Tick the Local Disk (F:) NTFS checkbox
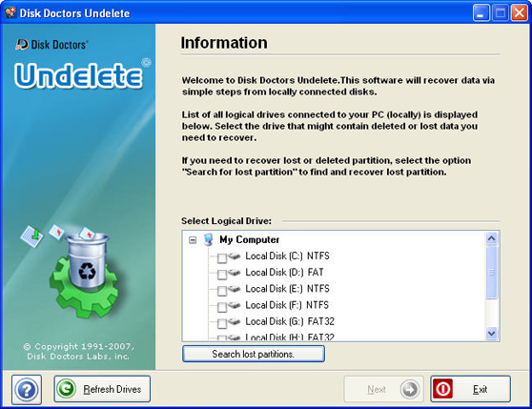Screen dimensions: 532x409 point(222,307)
